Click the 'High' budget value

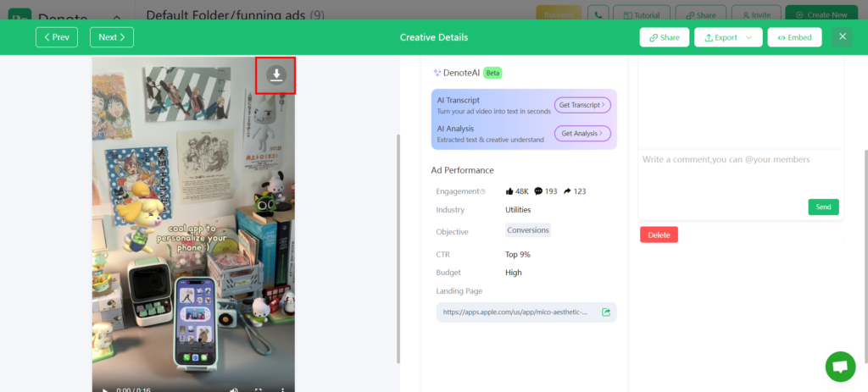pos(513,272)
